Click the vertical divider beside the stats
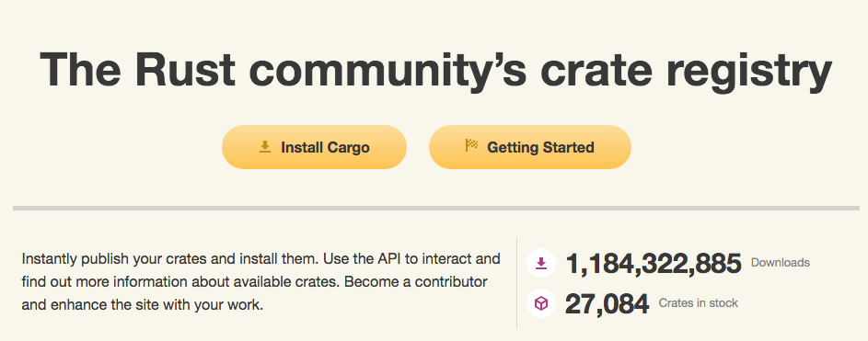Image resolution: width=868 pixels, height=341 pixels. (x=516, y=283)
